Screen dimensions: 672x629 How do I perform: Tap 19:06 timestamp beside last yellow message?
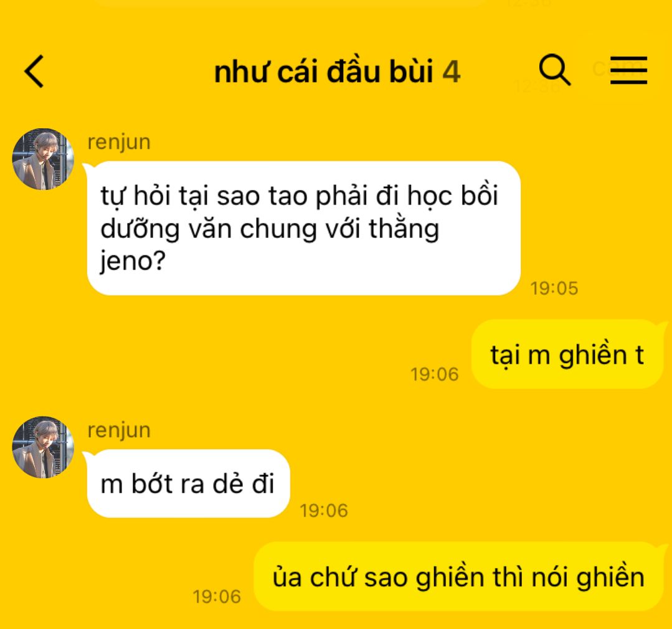[x=217, y=597]
